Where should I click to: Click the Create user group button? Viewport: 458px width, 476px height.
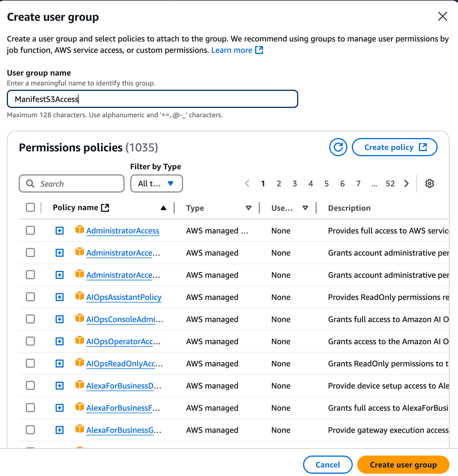click(402, 465)
